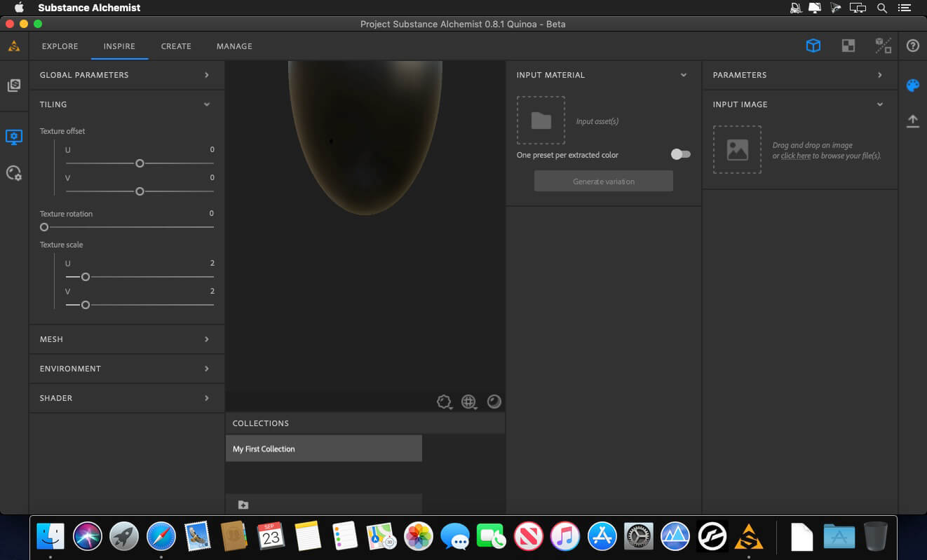
Task: Click the click here link to browse files
Action: tap(795, 156)
